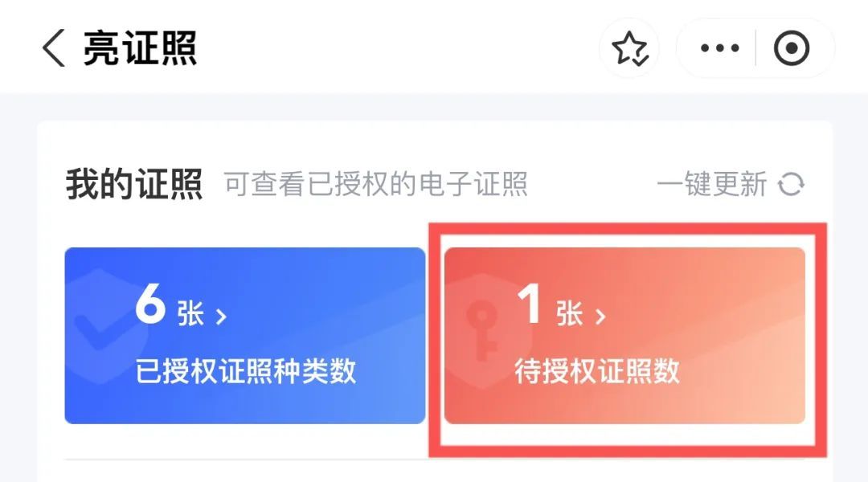The height and width of the screenshot is (482, 868).
Task: Tap the 已授权证照种类数 label
Action: tap(246, 371)
